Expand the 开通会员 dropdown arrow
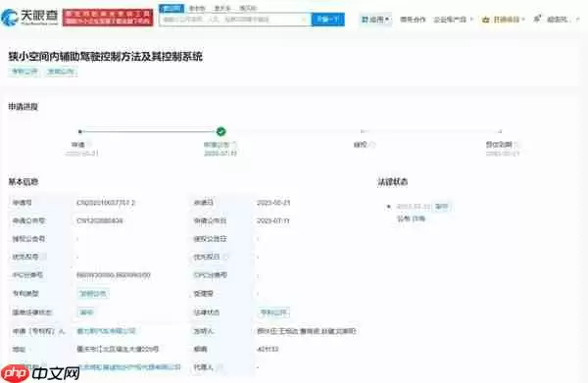Screen dimensions: 588x383 tap(522, 20)
